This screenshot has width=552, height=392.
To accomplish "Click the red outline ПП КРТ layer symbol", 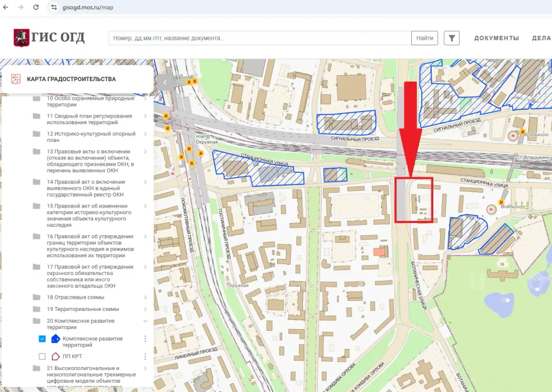I will coord(56,357).
